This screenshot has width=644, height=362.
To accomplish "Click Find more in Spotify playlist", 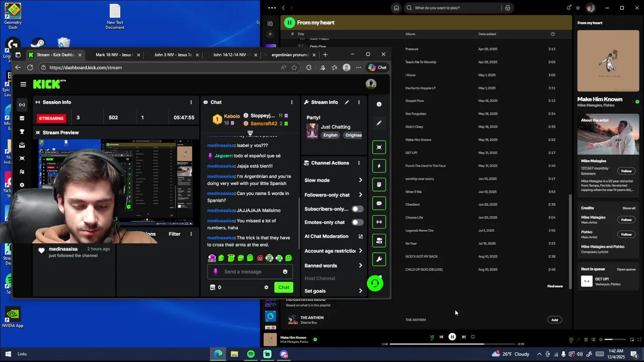I will (555, 286).
